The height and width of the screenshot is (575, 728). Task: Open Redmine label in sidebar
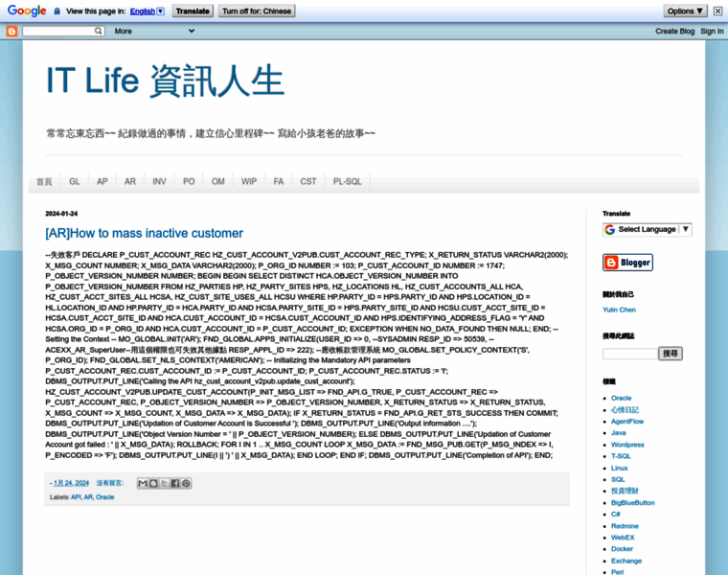pos(625,526)
